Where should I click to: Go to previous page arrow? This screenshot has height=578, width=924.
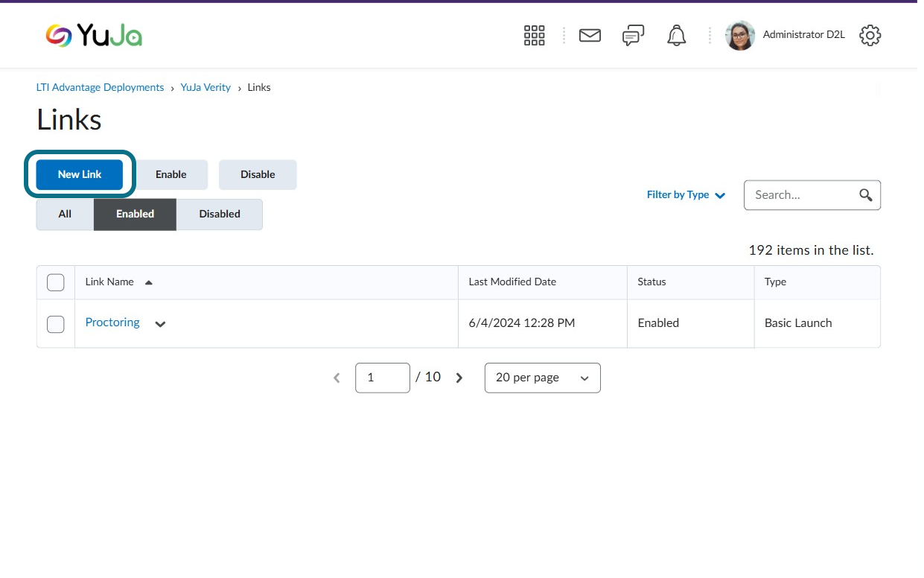pos(337,378)
